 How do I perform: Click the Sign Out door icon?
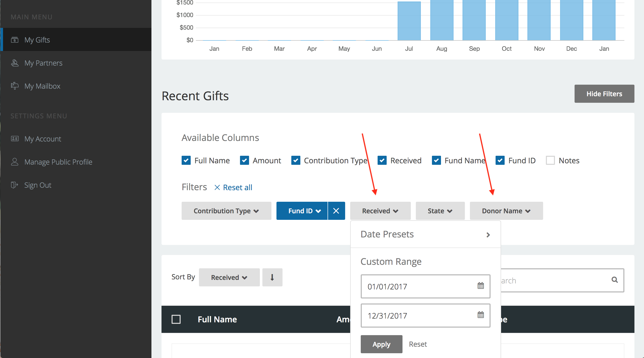[15, 185]
